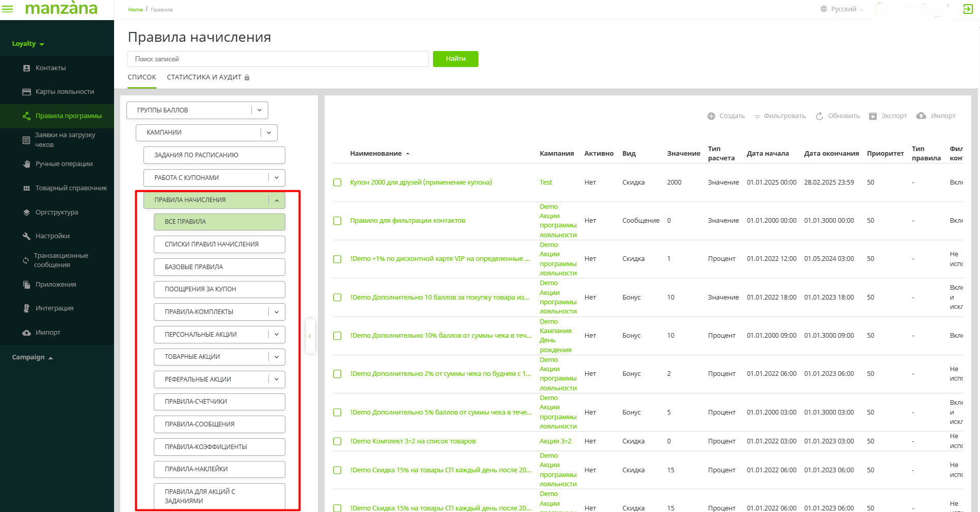The width and height of the screenshot is (980, 512).
Task: Tick checkbox for !Demo Комплект 3=2 row
Action: (x=338, y=441)
